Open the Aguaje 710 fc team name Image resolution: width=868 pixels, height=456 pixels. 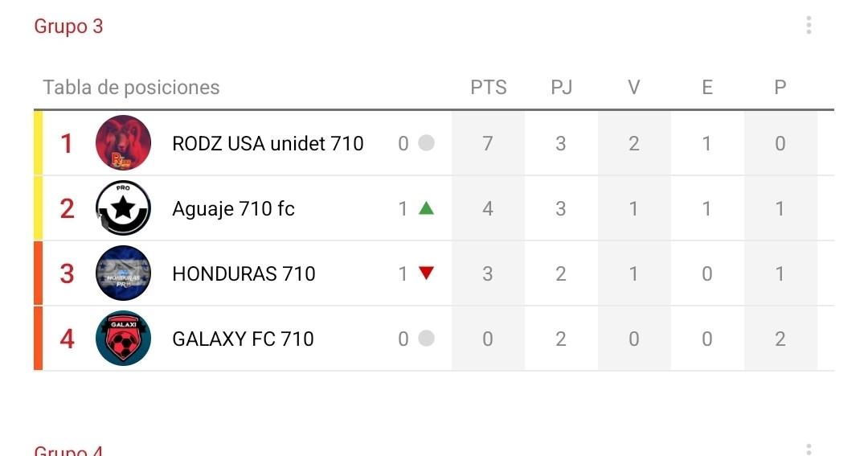(x=233, y=209)
